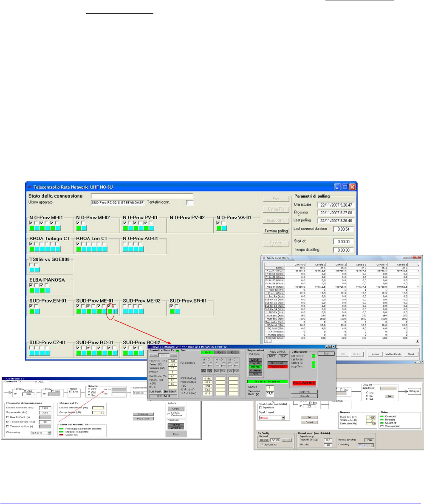
Task: Select the RX0 green button in Slave window
Action: tap(207, 353)
